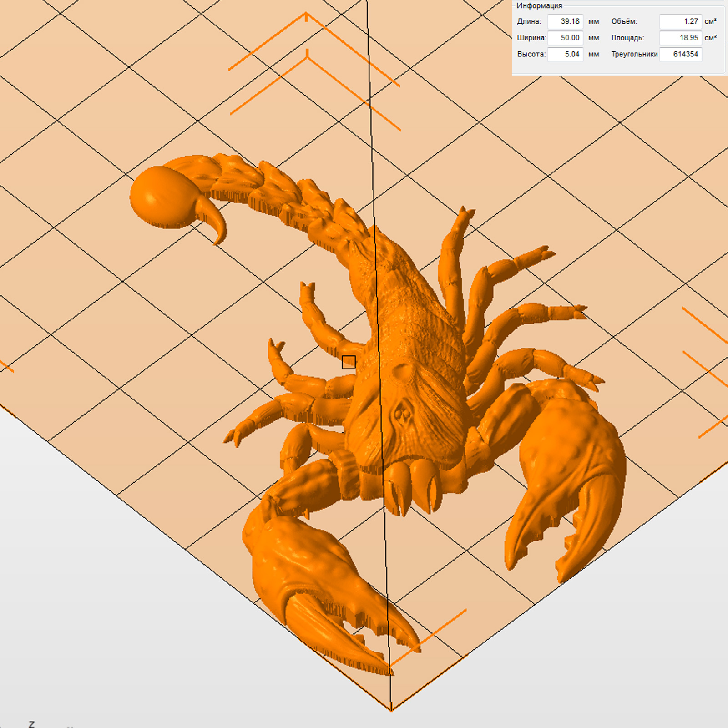The width and height of the screenshot is (728, 728).
Task: Click the Треугольники count field
Action: 680,54
